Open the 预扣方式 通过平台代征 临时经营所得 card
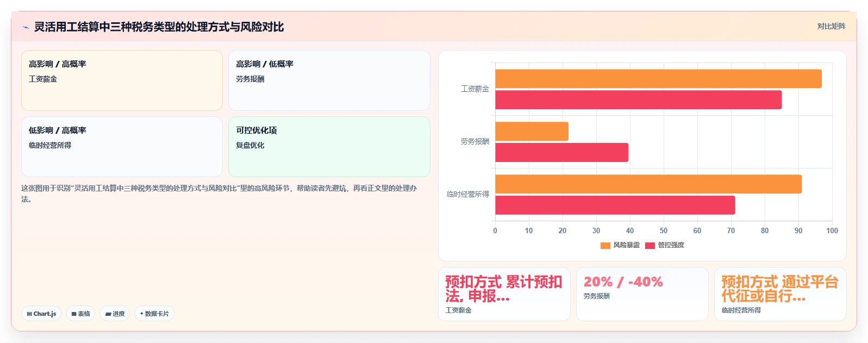This screenshot has width=868, height=343. click(780, 294)
